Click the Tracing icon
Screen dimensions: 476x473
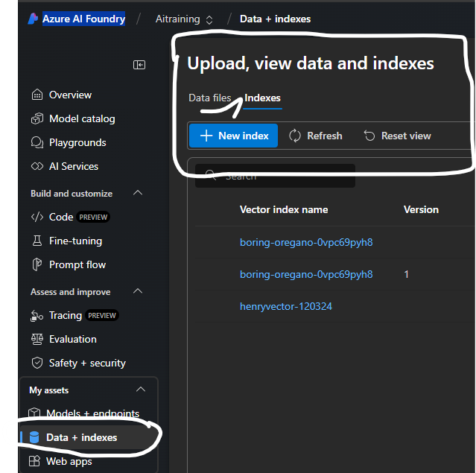37,315
